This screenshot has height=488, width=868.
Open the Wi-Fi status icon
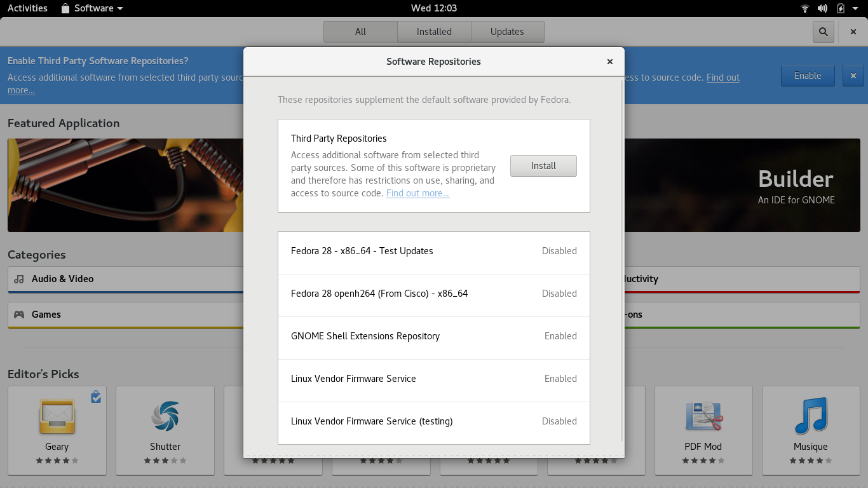805,8
